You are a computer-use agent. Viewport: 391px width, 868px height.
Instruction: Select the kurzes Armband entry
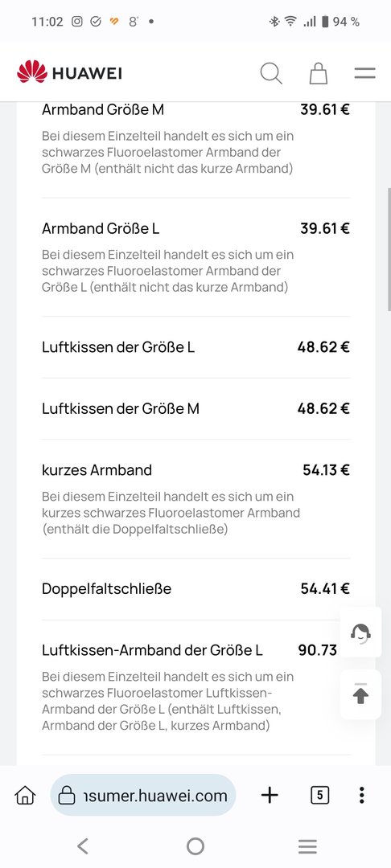[196, 499]
